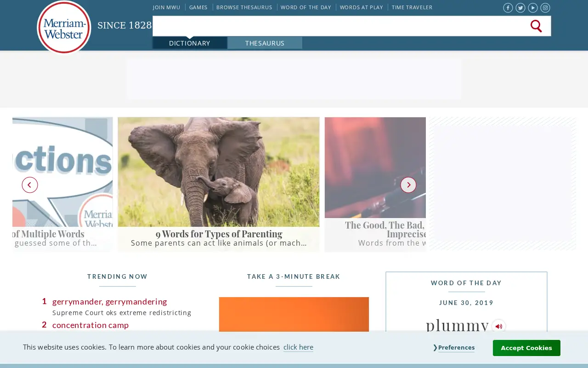Accept Cookies button

[x=526, y=348]
